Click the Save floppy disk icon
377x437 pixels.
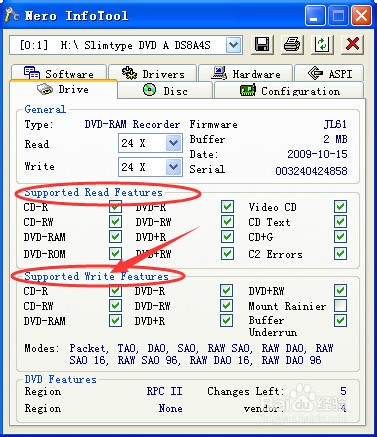click(262, 44)
